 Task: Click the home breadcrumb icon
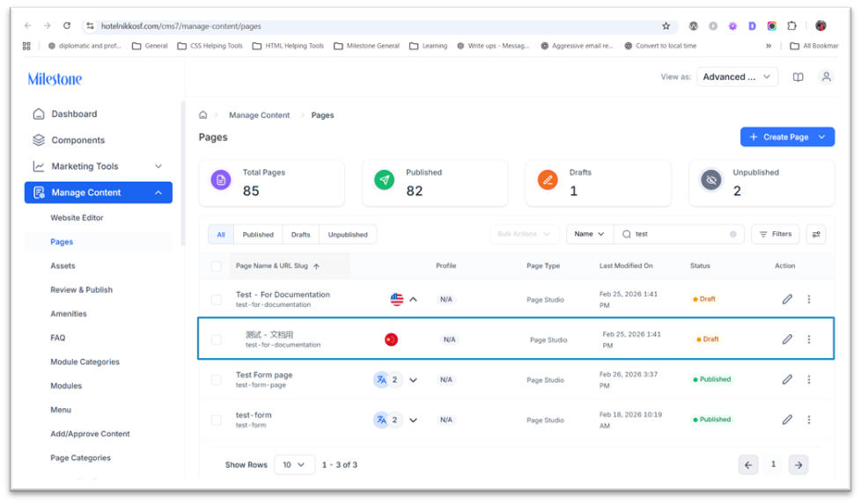click(x=203, y=115)
